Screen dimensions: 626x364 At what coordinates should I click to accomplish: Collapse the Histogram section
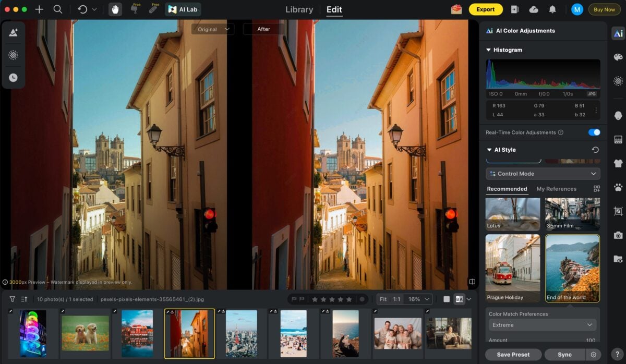coord(489,50)
